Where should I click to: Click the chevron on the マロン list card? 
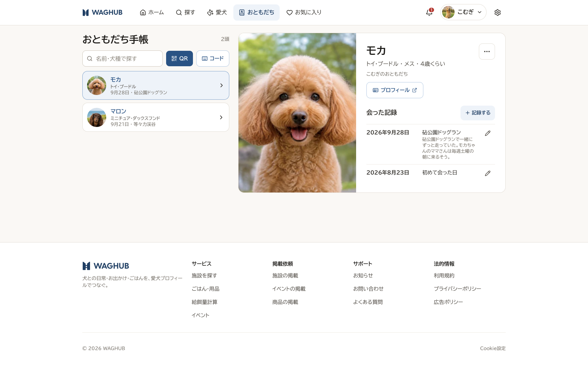pyautogui.click(x=221, y=117)
